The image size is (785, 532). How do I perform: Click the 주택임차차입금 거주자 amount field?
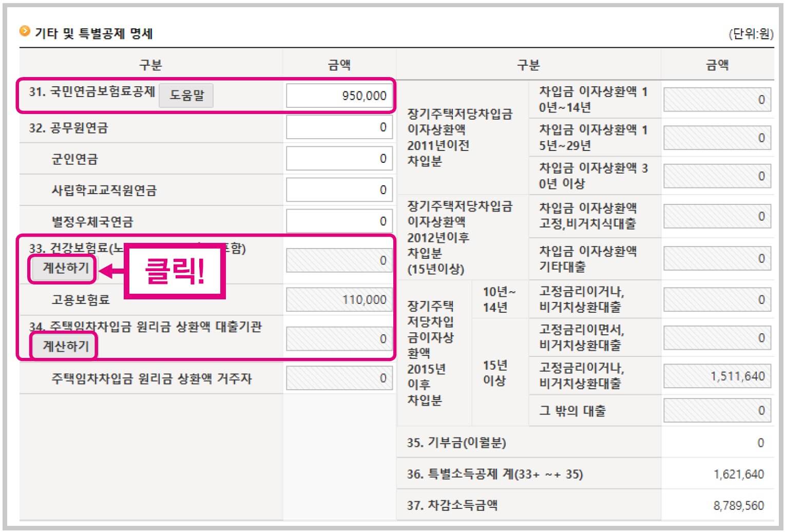pyautogui.click(x=338, y=377)
